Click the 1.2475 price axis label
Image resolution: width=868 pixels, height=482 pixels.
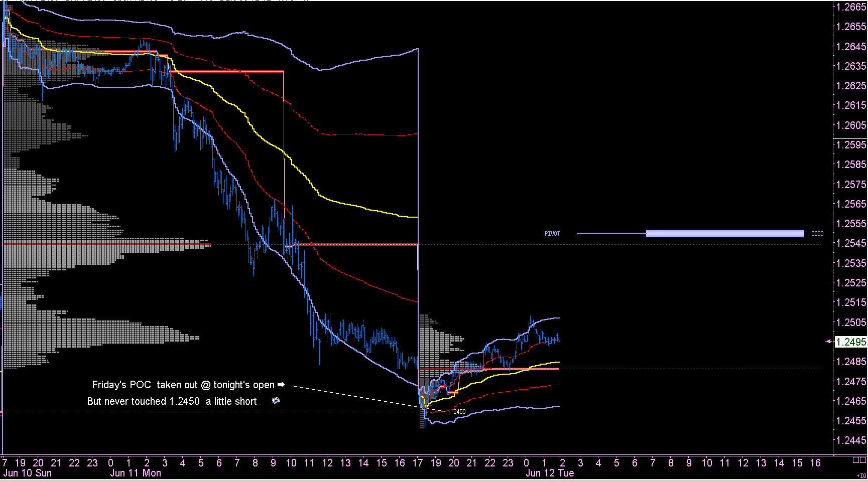tap(851, 381)
